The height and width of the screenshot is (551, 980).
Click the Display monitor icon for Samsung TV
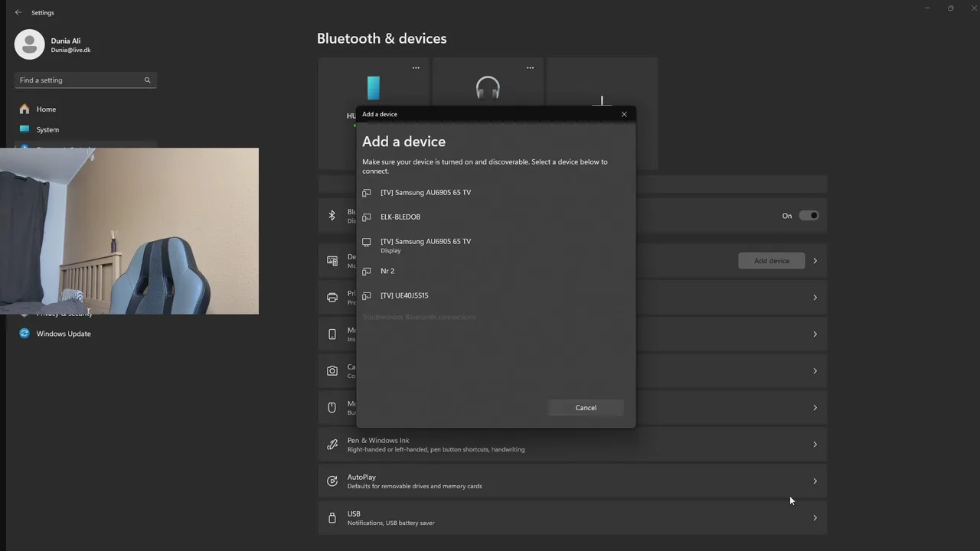367,243
